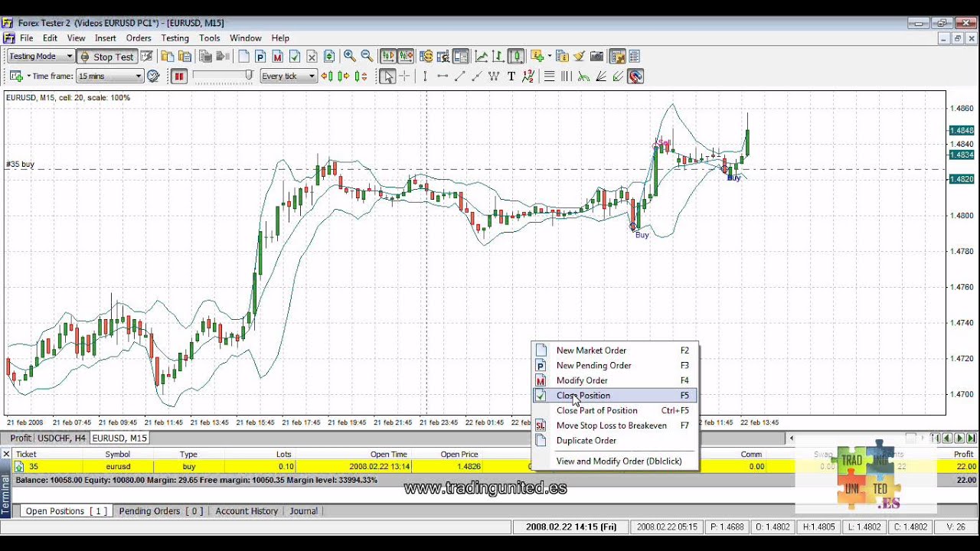Open the 'Every tick' dropdown
The width and height of the screenshot is (980, 551).
[288, 76]
